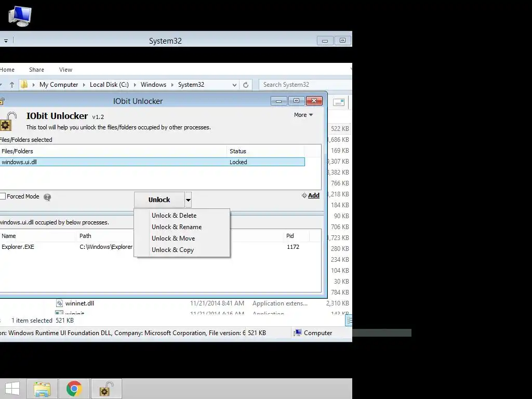Click the Locked status cell
This screenshot has height=399, width=532.
(x=238, y=162)
